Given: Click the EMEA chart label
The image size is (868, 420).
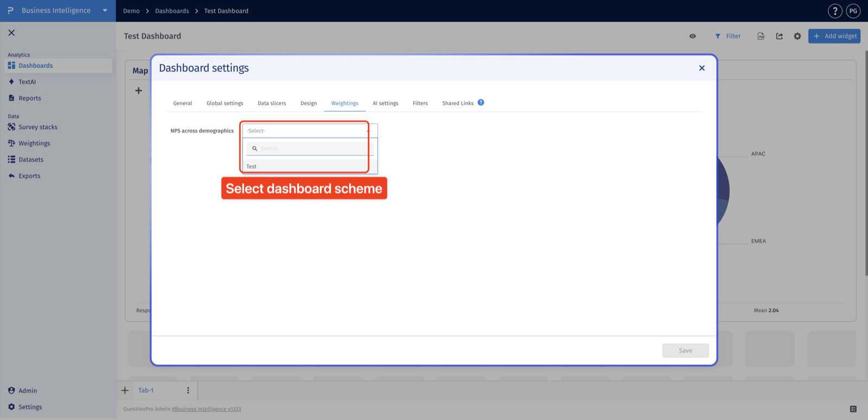Looking at the screenshot, I should point(758,241).
